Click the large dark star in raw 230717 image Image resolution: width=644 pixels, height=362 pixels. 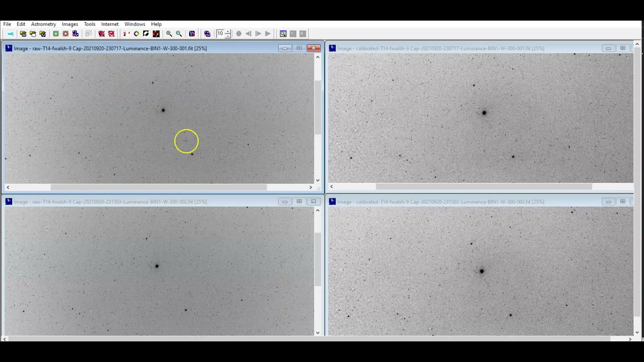[163, 110]
